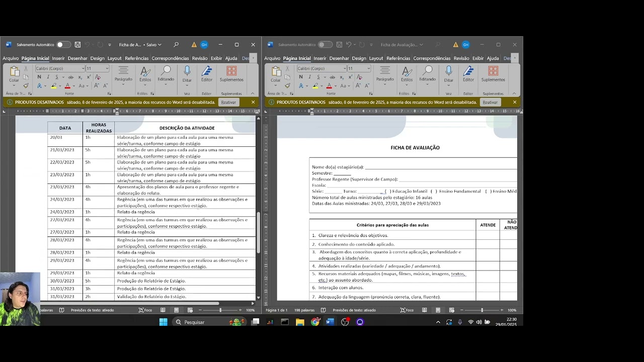644x362 pixels.
Task: Switch to Foco mode in left window status bar
Action: click(x=145, y=310)
